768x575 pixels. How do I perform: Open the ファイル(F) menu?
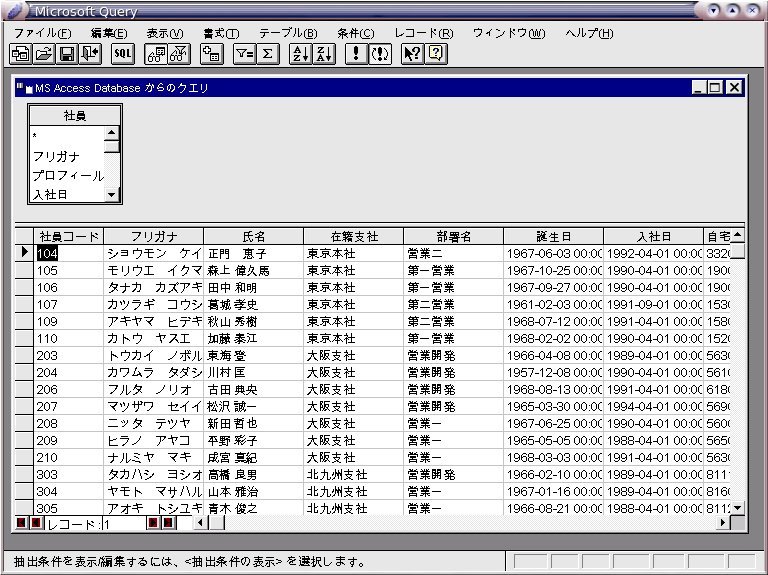pos(43,33)
